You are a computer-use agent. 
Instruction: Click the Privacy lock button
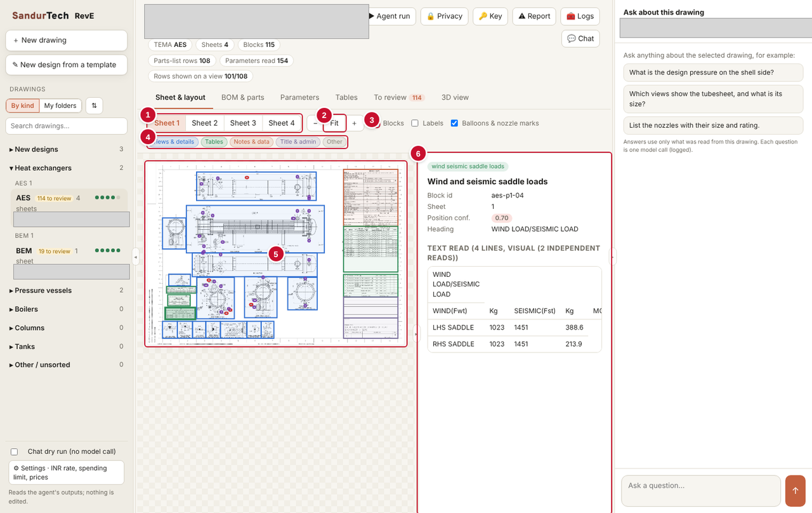pyautogui.click(x=444, y=16)
